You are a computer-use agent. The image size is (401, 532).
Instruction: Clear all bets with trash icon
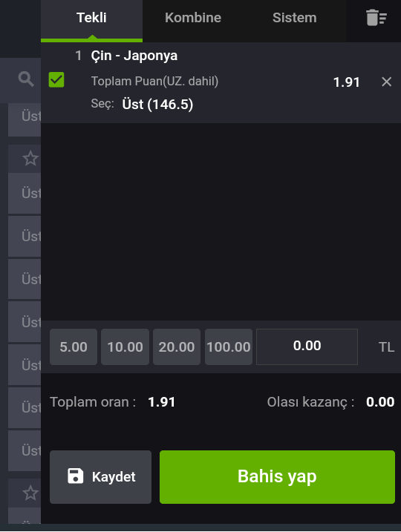coord(376,18)
